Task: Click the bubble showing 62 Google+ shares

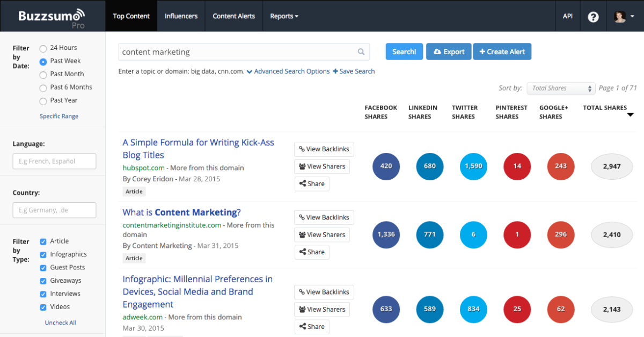Action: pyautogui.click(x=561, y=309)
